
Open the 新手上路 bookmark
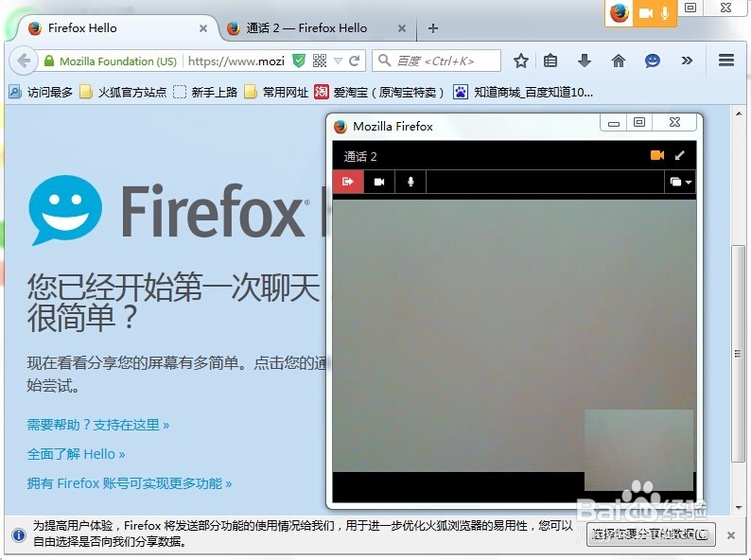coord(205,92)
